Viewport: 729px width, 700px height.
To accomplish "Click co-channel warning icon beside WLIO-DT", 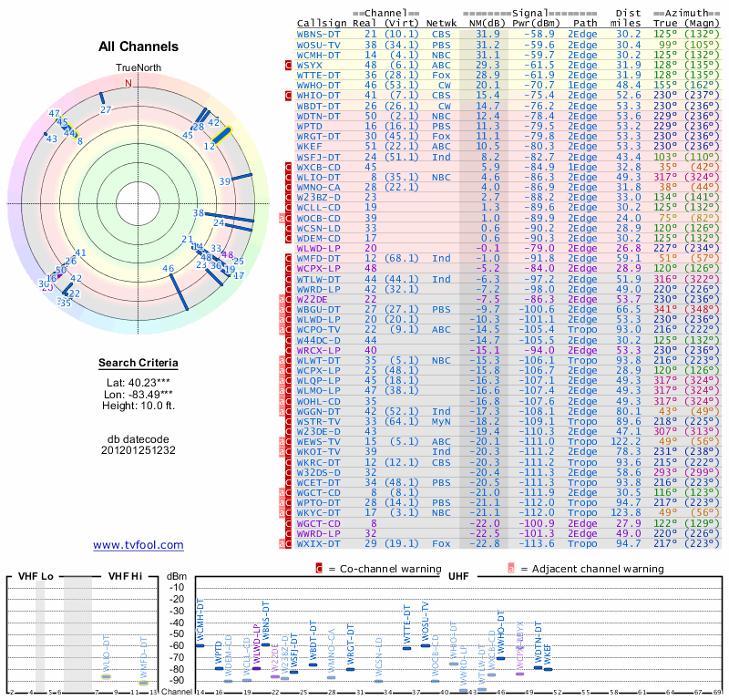I will 288,178.
